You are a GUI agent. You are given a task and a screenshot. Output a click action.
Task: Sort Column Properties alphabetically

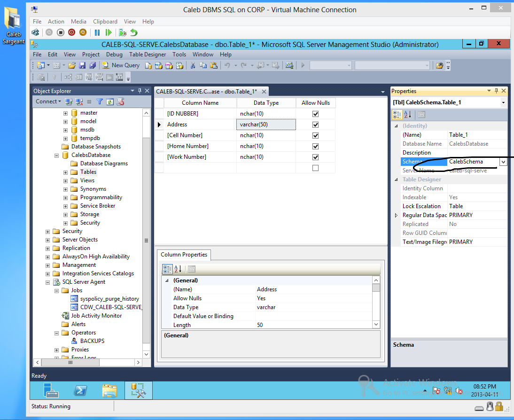click(178, 269)
